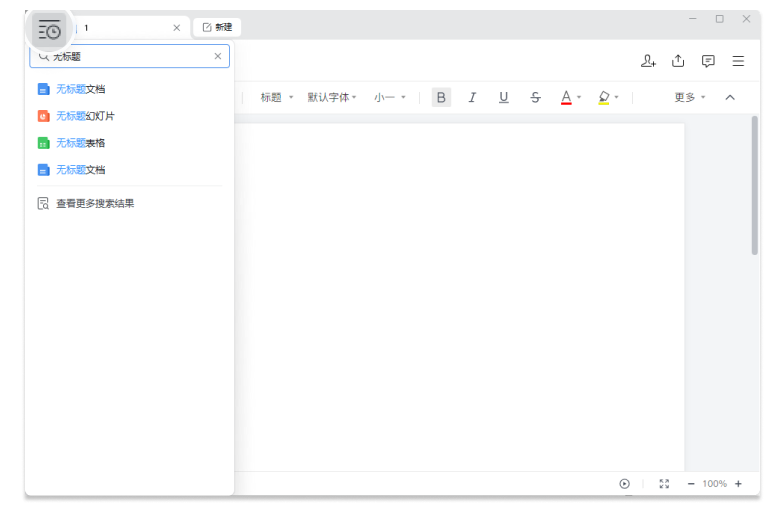Image resolution: width=784 pixels, height=518 pixels.
Task: Enter fullscreen mode from status bar
Action: coord(664,484)
